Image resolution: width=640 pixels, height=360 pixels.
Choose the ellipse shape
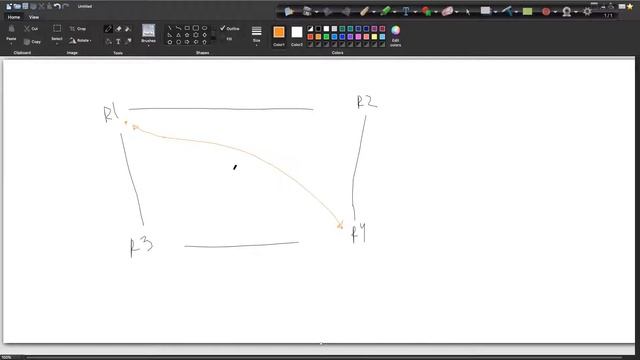click(204, 28)
